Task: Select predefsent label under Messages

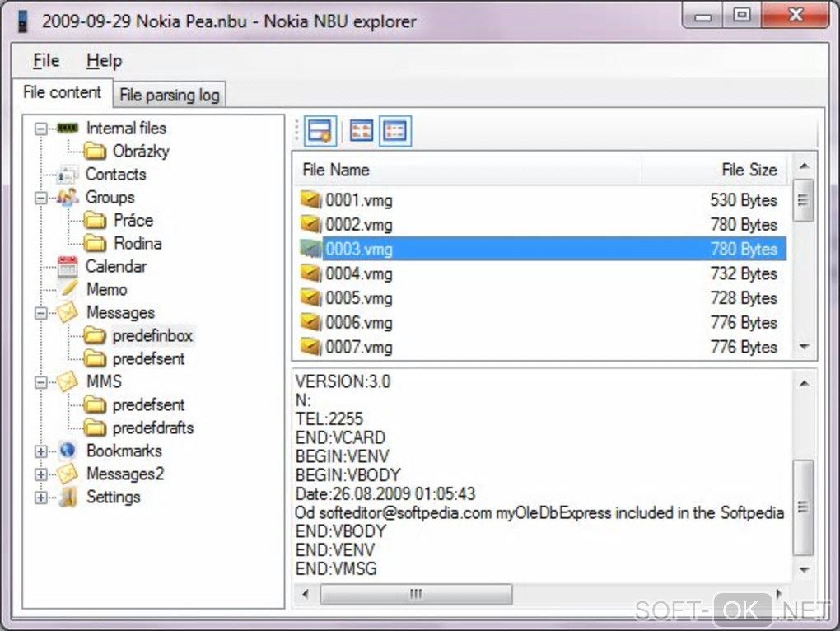Action: 148,359
